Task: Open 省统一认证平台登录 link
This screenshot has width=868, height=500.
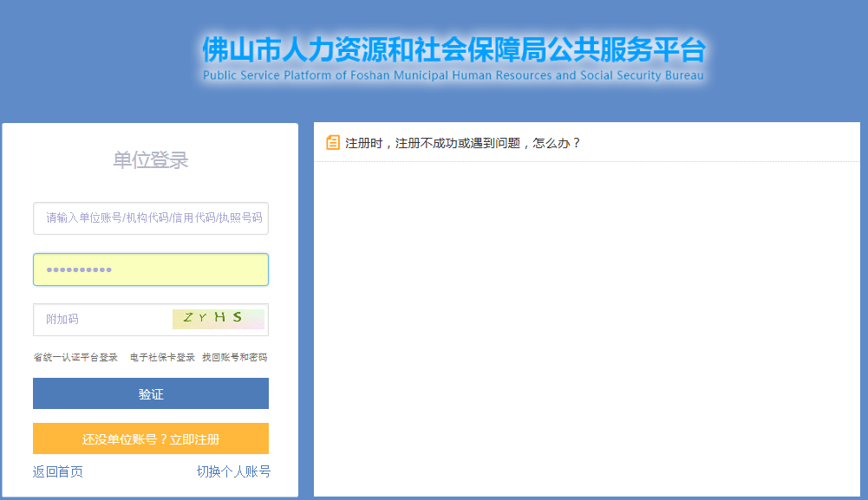Action: tap(75, 357)
